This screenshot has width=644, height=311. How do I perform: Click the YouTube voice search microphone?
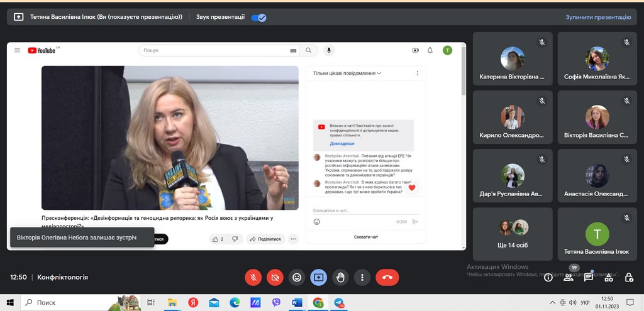329,50
